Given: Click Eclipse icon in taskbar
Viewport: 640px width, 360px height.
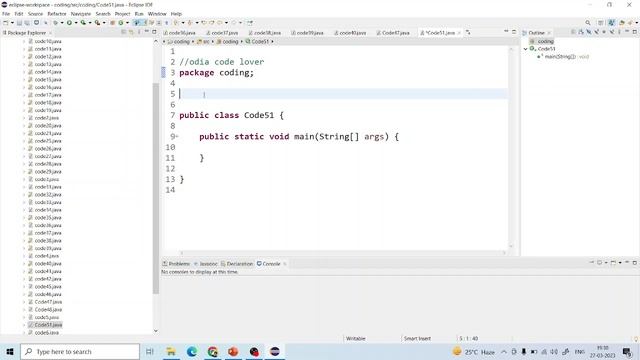Looking at the screenshot, I should point(275,351).
